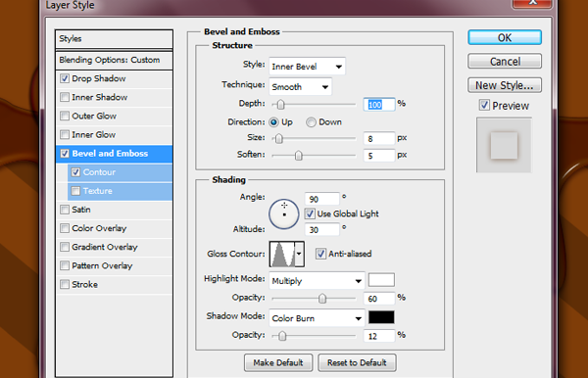Enable the Texture checkbox
This screenshot has width=588, height=378.
[75, 191]
